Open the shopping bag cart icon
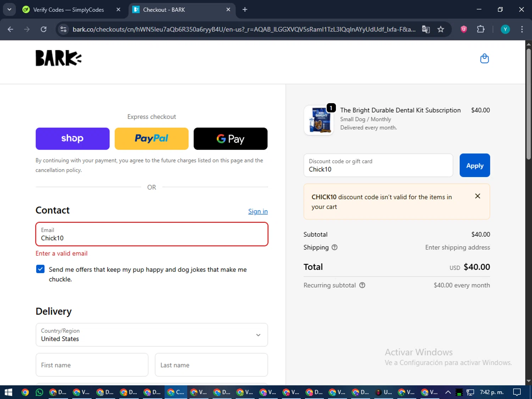 484,59
